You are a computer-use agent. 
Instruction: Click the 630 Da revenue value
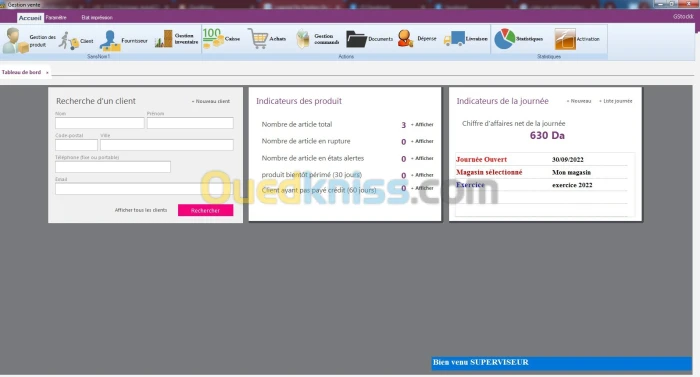pos(547,135)
